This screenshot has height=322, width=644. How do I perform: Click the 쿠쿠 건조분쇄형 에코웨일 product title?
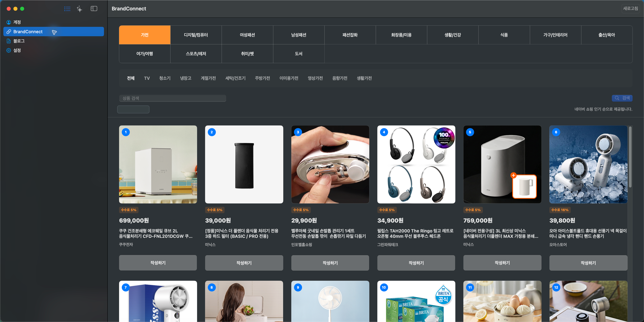tap(156, 233)
